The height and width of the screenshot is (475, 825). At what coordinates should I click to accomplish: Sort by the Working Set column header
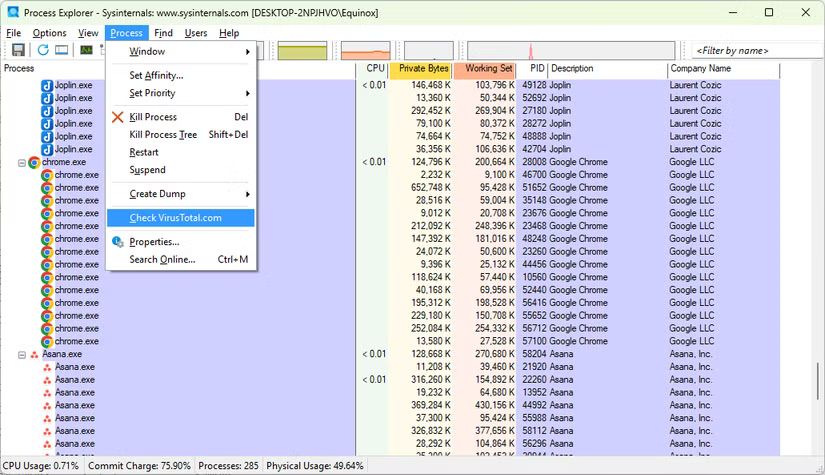(484, 69)
